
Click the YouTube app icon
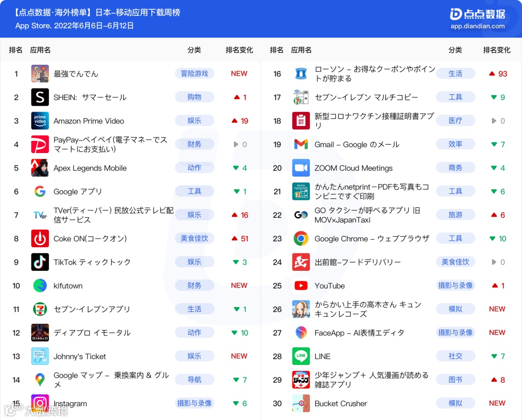pos(301,286)
